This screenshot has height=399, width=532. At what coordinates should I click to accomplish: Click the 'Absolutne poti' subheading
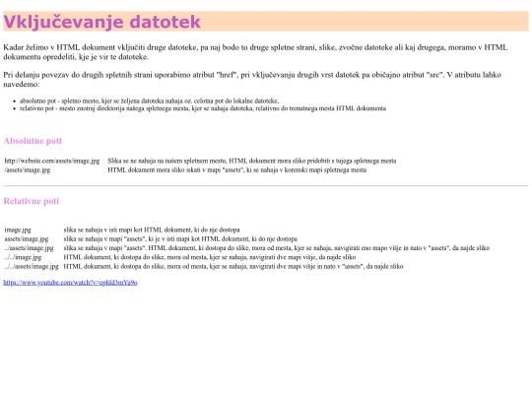pos(33,141)
